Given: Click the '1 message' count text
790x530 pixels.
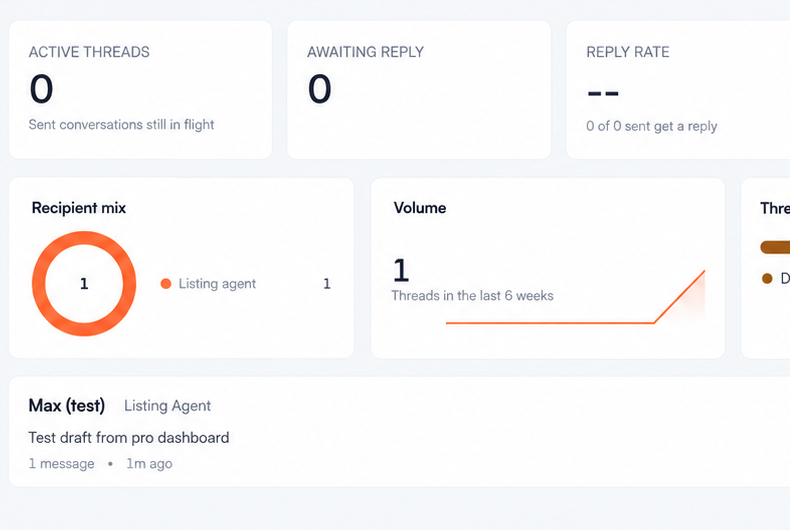Looking at the screenshot, I should coord(61,463).
